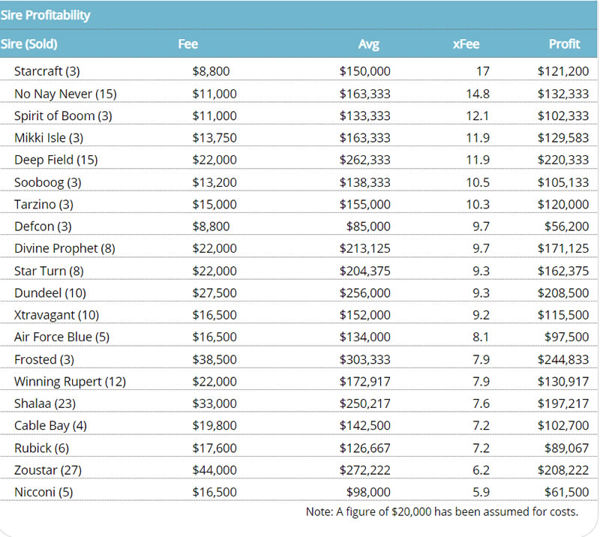The width and height of the screenshot is (600, 537).
Task: Click the $20,000 costs note text
Action: coord(441,512)
